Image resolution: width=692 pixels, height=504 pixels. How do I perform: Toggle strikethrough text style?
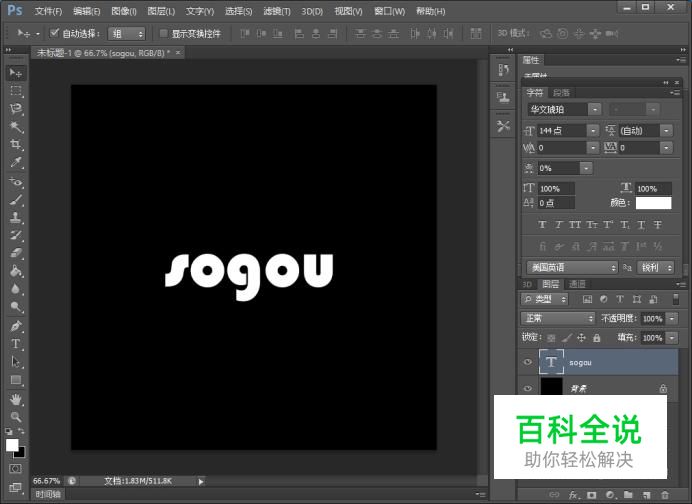tap(658, 225)
